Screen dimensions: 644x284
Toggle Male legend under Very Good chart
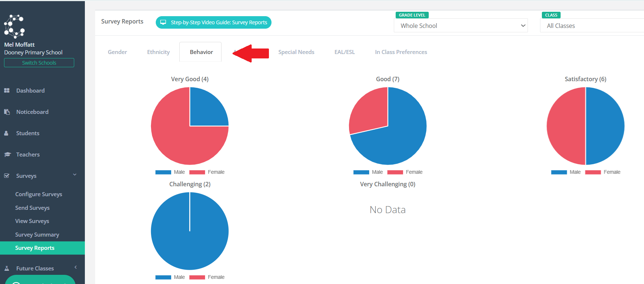(x=170, y=172)
